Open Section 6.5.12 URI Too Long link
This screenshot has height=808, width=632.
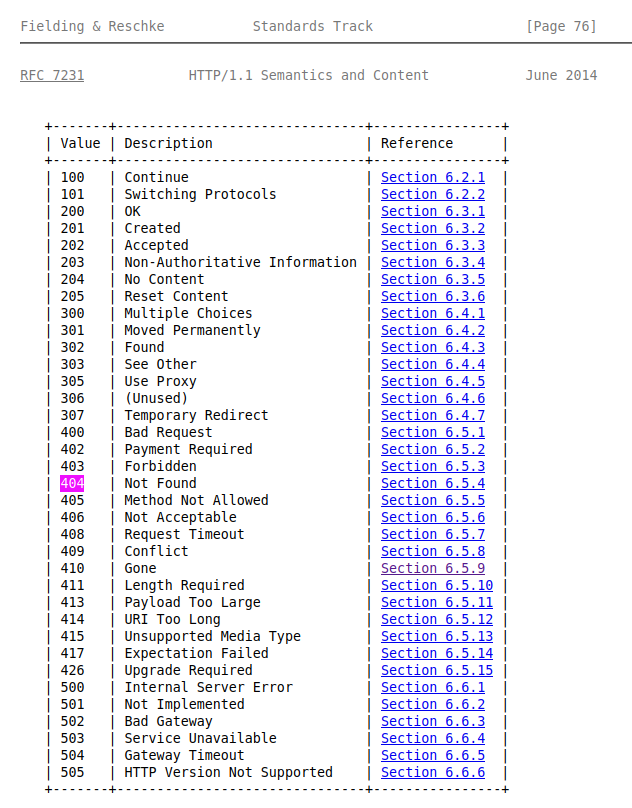tap(437, 619)
